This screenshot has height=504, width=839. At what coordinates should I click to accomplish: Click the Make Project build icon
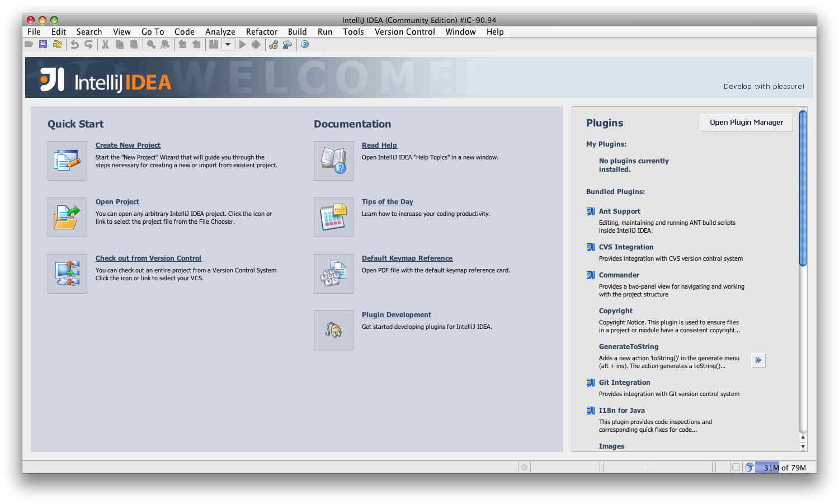click(213, 44)
